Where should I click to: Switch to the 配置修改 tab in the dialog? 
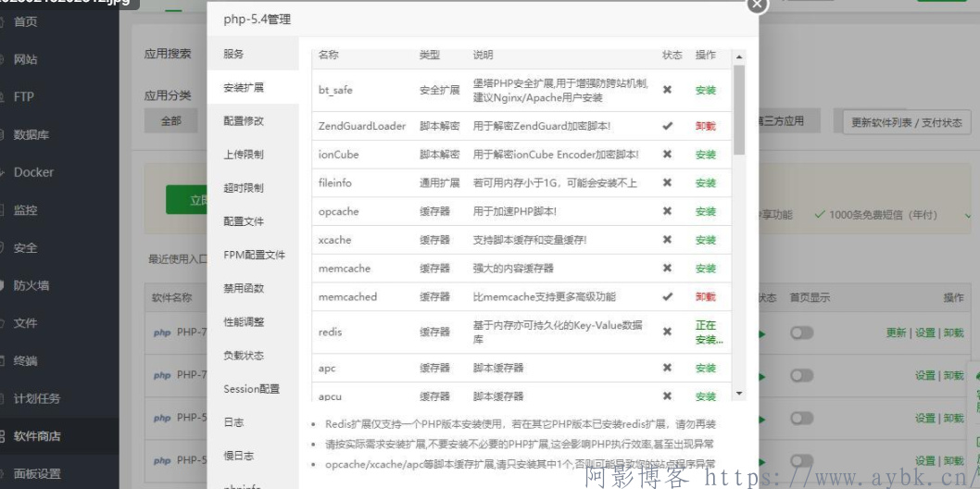pyautogui.click(x=244, y=121)
